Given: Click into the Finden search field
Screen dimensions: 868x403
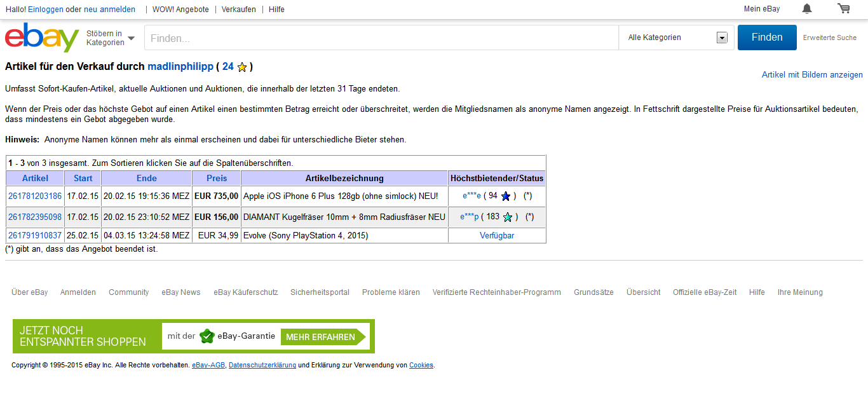Looking at the screenshot, I should pyautogui.click(x=381, y=38).
